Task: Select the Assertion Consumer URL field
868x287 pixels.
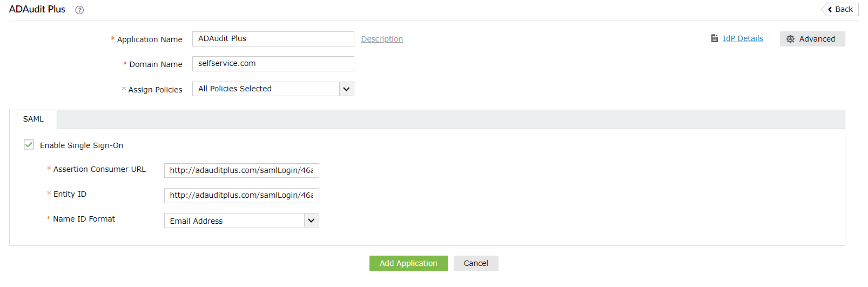Action: pos(241,170)
